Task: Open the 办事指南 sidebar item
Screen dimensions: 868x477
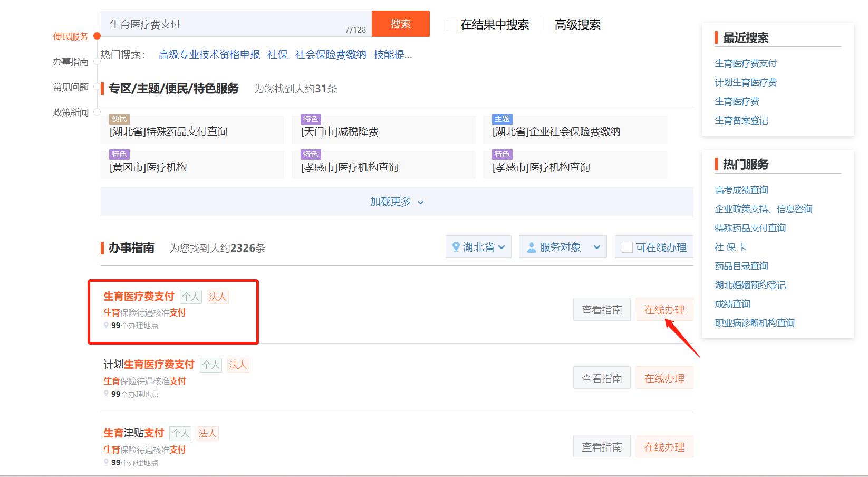Action: pyautogui.click(x=70, y=62)
